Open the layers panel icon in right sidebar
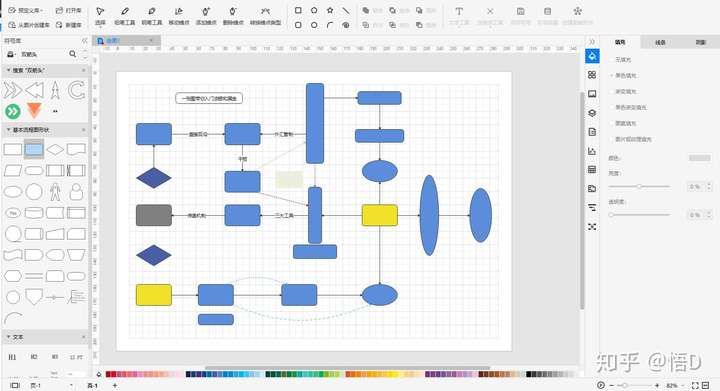This screenshot has height=391, width=720. [592, 113]
